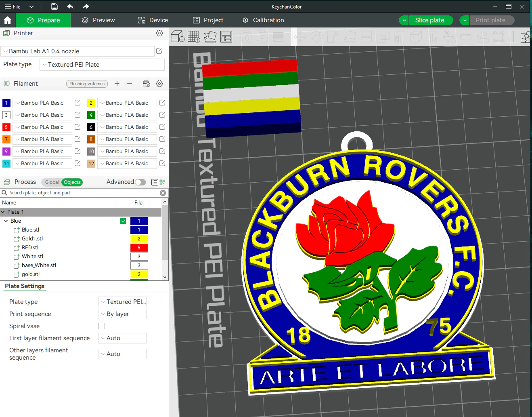This screenshot has width=532, height=417.
Task: Toggle the Blue object printable checkbox
Action: pos(123,221)
